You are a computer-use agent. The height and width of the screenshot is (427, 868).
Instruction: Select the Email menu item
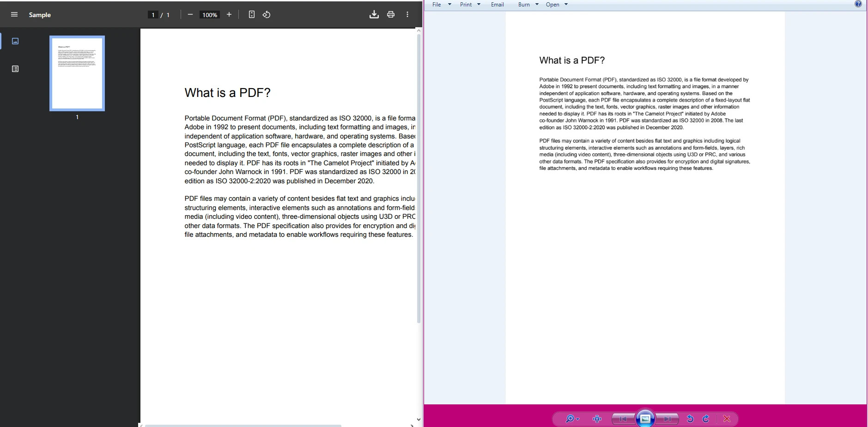pyautogui.click(x=497, y=4)
